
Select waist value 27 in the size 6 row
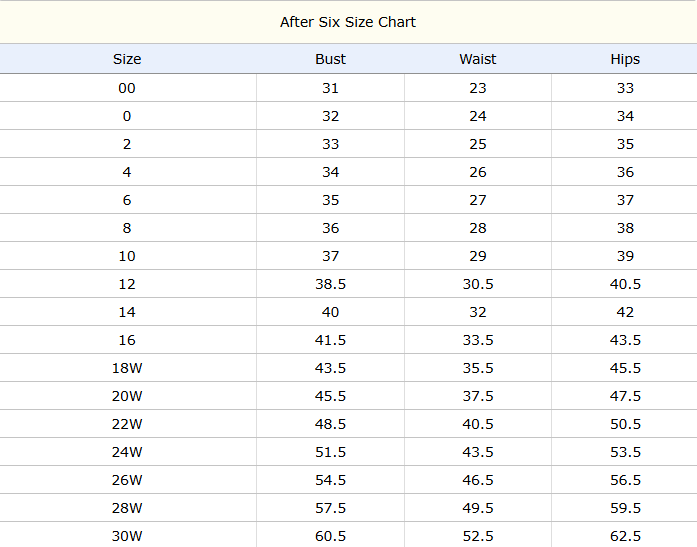point(478,200)
